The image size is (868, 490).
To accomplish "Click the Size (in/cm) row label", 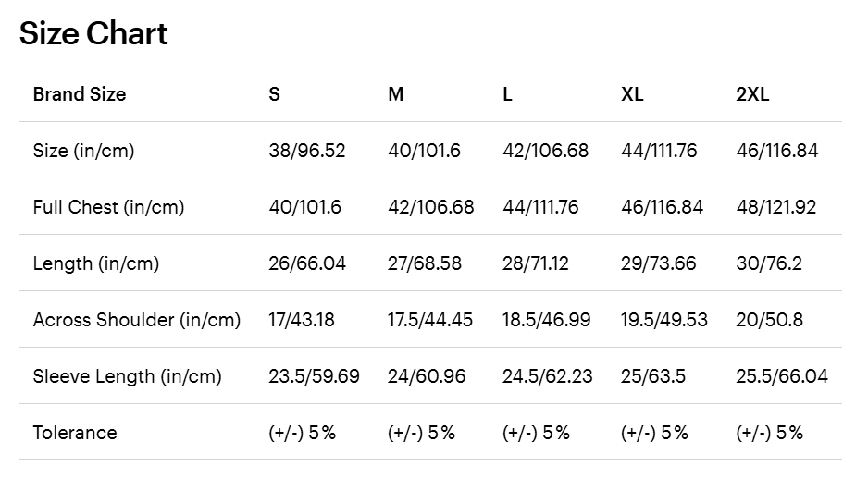I will (x=83, y=151).
